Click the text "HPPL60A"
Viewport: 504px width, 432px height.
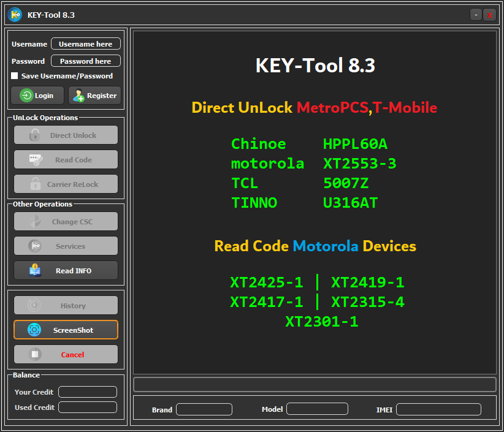(x=355, y=144)
